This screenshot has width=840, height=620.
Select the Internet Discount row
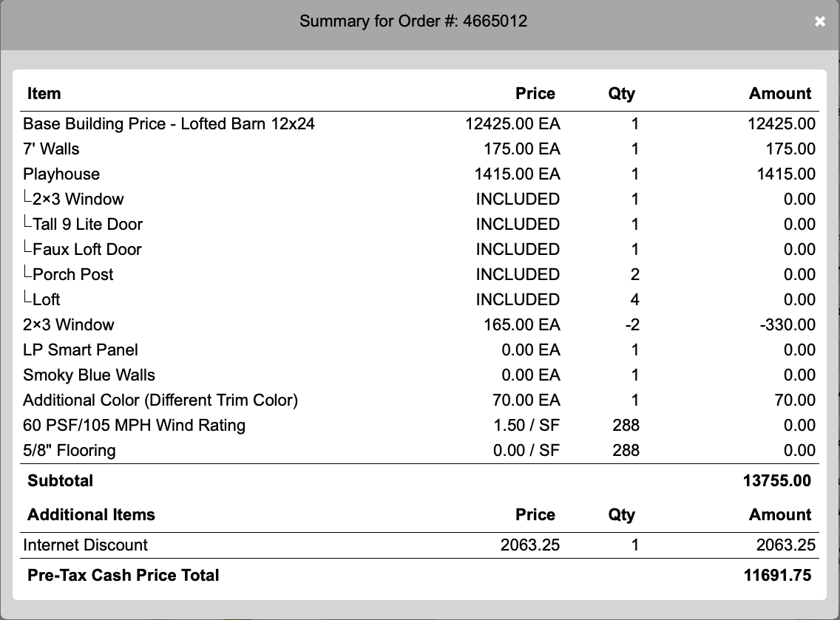85,545
